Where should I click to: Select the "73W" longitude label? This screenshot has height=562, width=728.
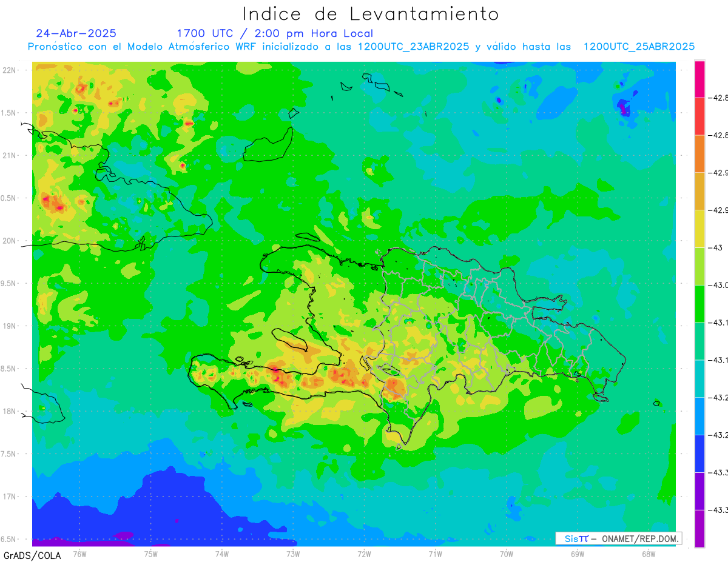click(293, 554)
